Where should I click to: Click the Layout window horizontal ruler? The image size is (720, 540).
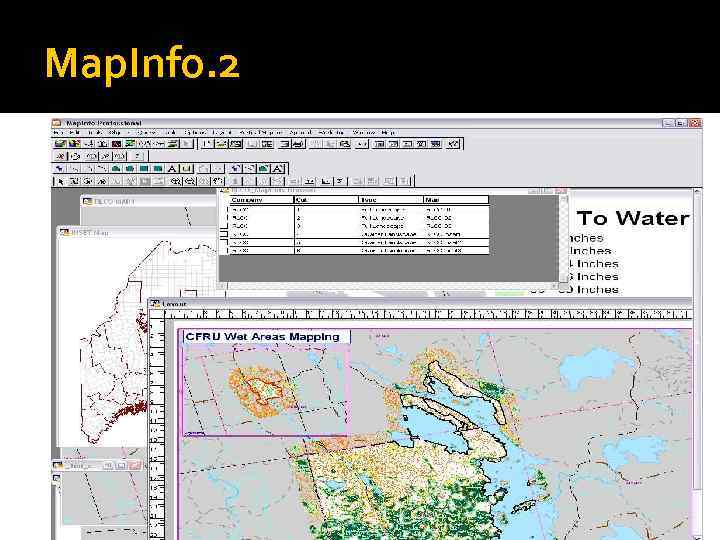(428, 315)
